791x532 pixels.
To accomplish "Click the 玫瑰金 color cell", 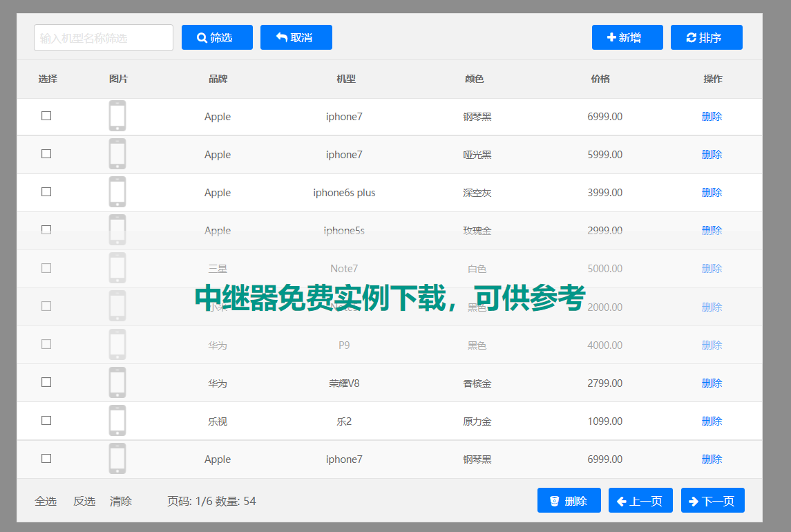I will (477, 231).
